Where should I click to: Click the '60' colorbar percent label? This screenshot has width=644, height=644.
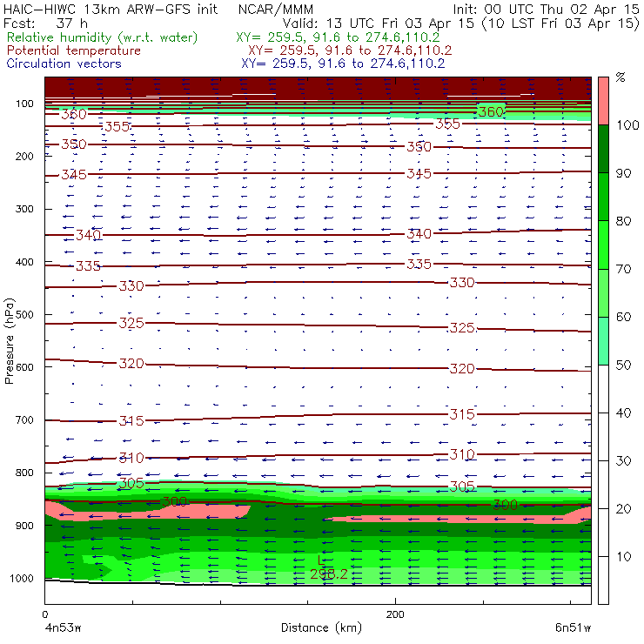tap(623, 317)
